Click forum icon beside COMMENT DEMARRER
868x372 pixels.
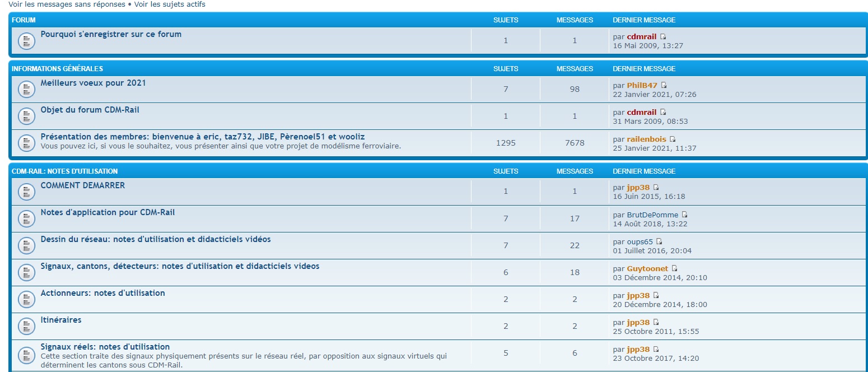[x=27, y=192]
